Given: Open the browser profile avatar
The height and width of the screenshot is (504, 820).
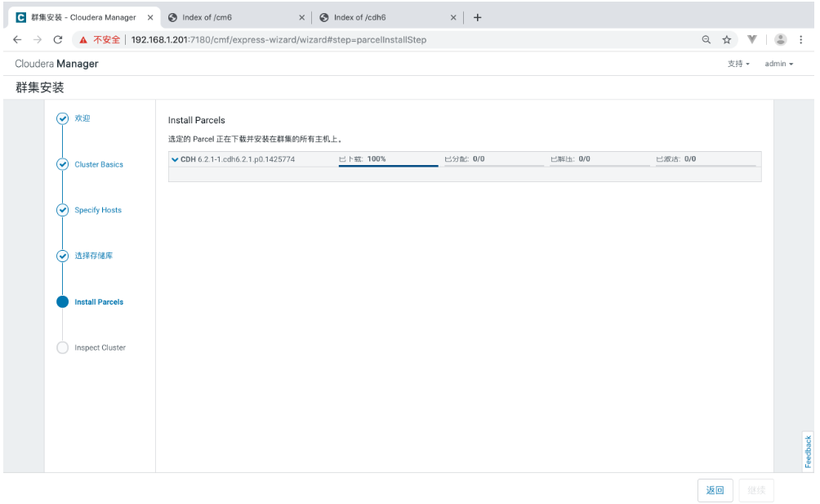Looking at the screenshot, I should (780, 39).
